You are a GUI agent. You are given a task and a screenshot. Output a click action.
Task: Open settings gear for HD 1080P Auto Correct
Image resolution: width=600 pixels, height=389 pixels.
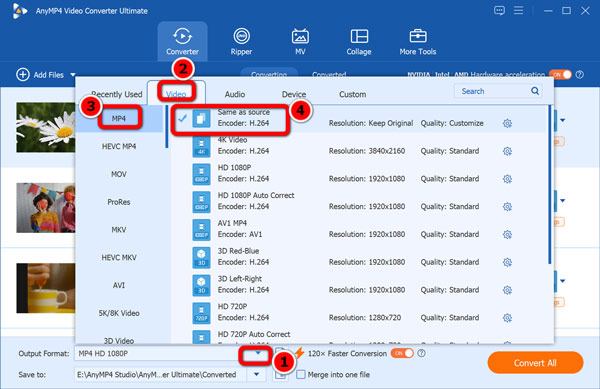tap(507, 207)
